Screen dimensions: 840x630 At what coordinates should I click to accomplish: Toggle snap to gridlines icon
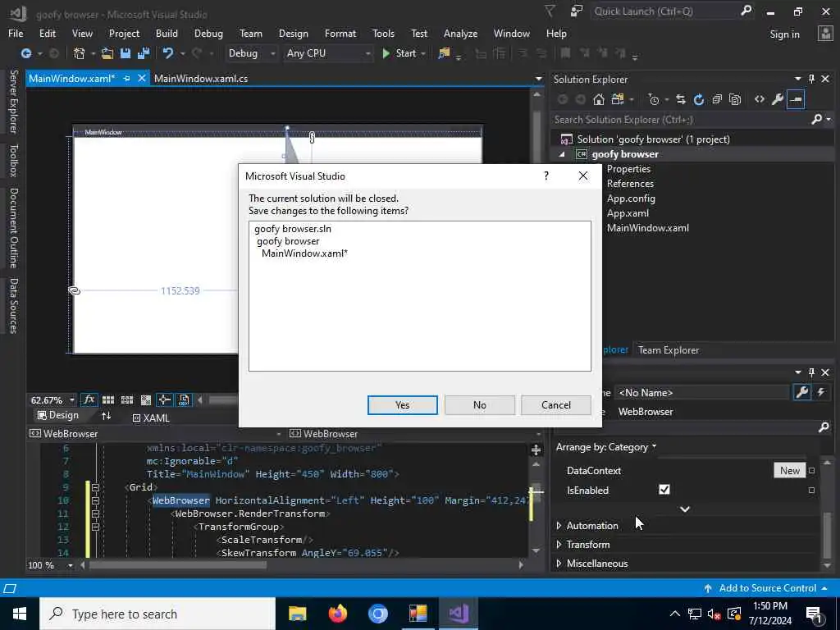tap(127, 399)
